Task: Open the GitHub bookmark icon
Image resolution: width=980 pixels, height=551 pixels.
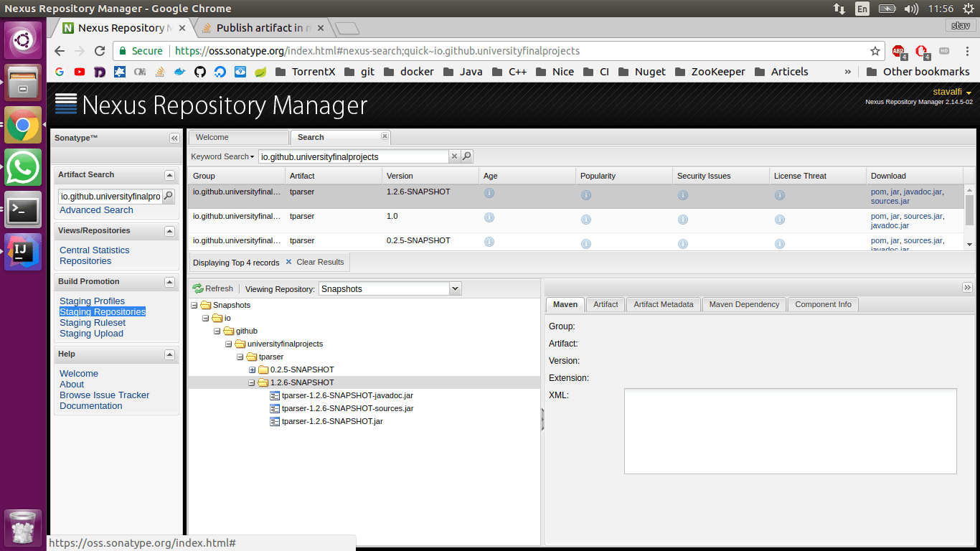Action: [200, 72]
